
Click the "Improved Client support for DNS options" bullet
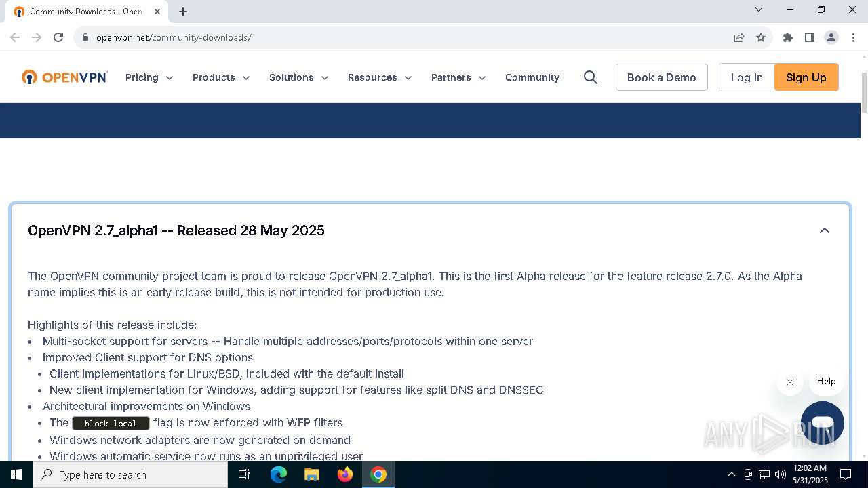[x=148, y=357]
